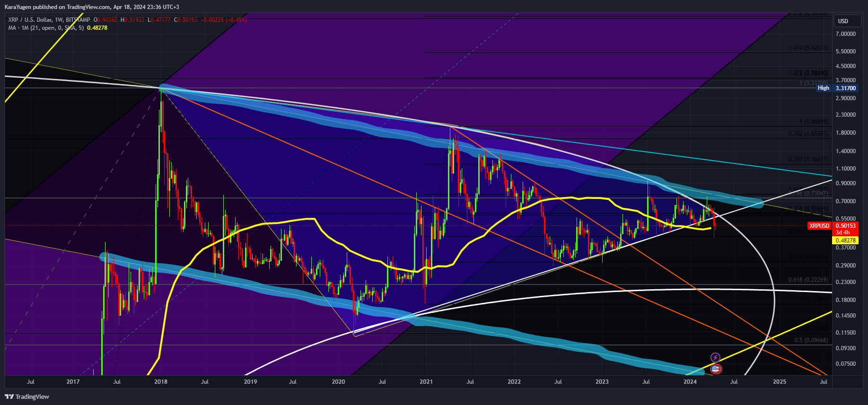The width and height of the screenshot is (868, 405).
Task: Select the 1 (1.96695) Fibonacci level label
Action: coord(814,121)
